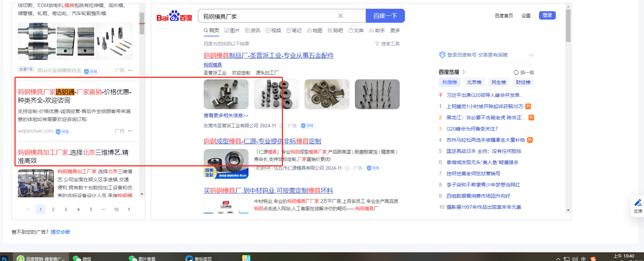Select the 网页 search tab

[211, 30]
